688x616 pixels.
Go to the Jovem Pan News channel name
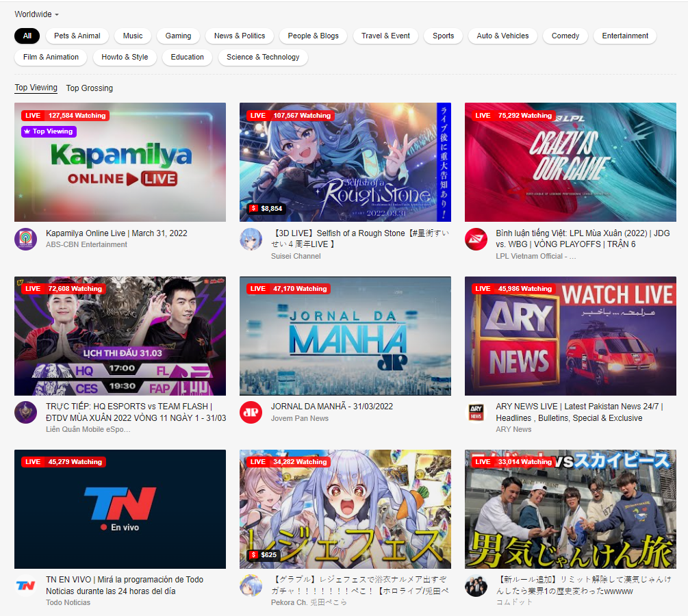(x=300, y=419)
